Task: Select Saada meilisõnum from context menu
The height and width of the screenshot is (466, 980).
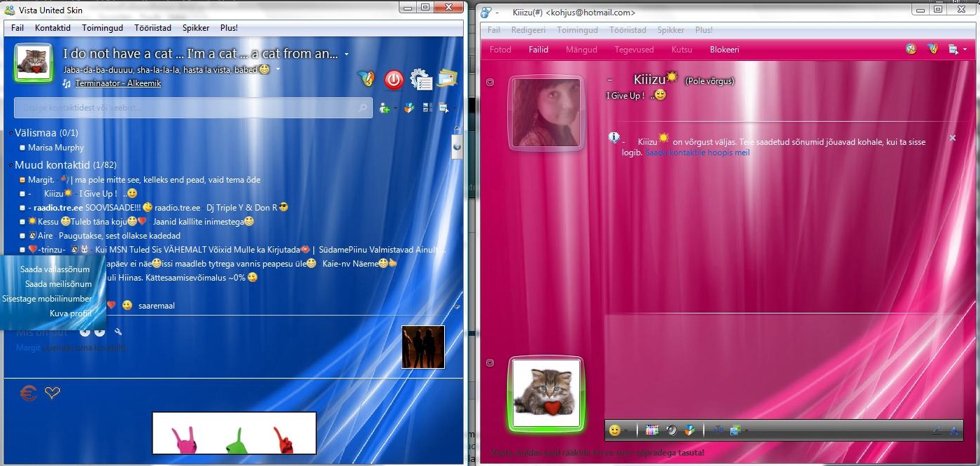Action: (x=58, y=284)
